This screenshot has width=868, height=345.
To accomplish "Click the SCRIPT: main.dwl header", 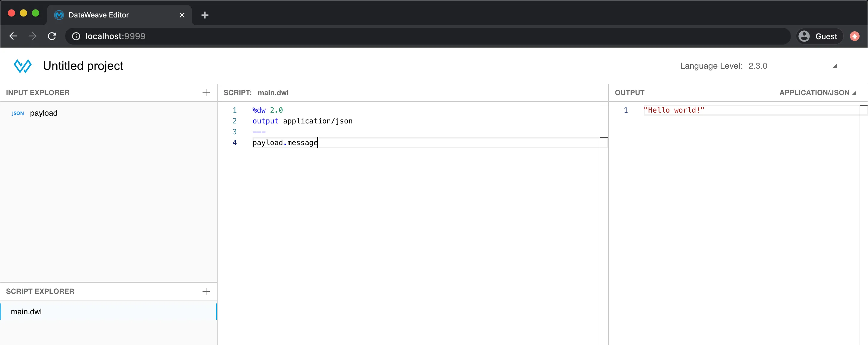I will coord(256,93).
